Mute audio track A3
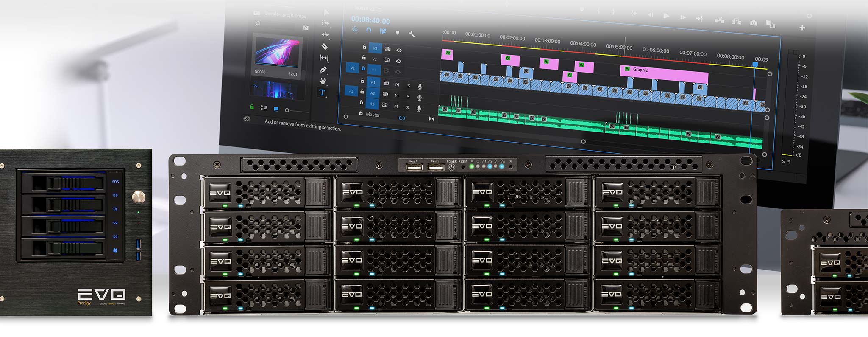This screenshot has height=337, width=868. click(396, 106)
